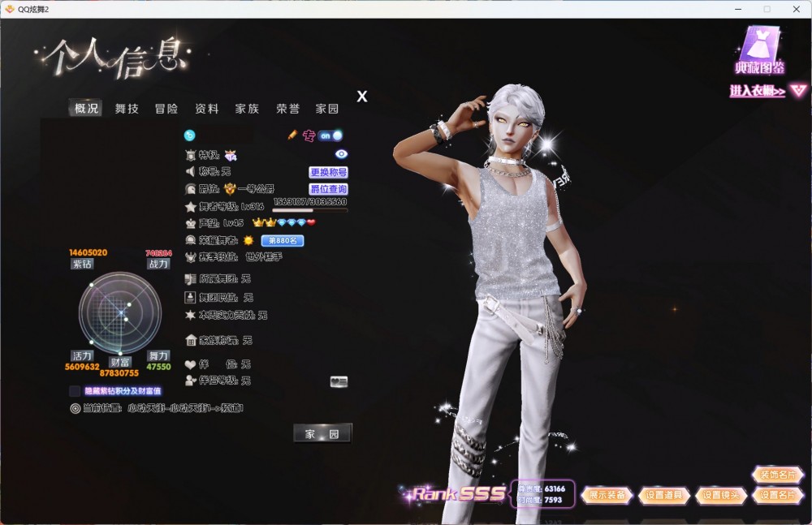Open the couple card icon beside 伴侣等级
Viewport: 812px width, 525px height.
(339, 381)
